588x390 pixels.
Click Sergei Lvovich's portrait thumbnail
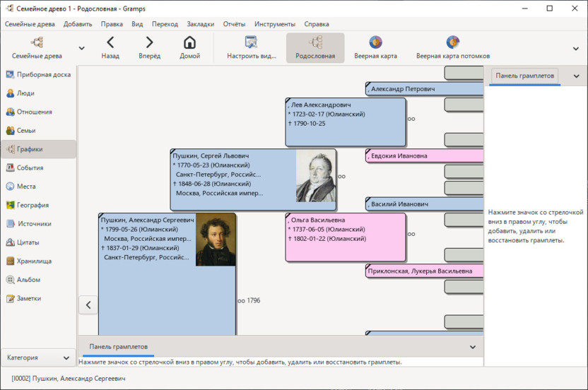(x=316, y=176)
